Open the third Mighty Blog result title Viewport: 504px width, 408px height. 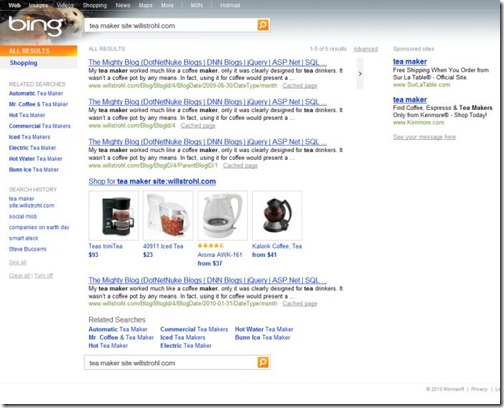click(207, 142)
